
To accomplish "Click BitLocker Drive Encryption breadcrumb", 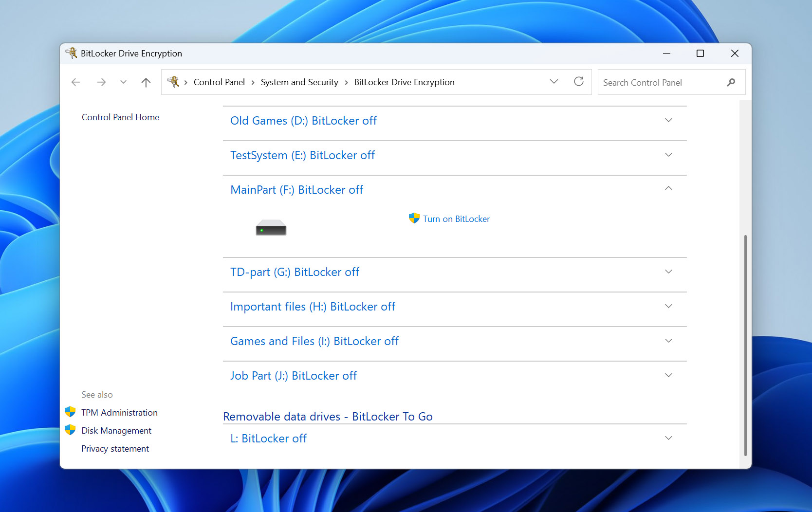I will pos(404,82).
